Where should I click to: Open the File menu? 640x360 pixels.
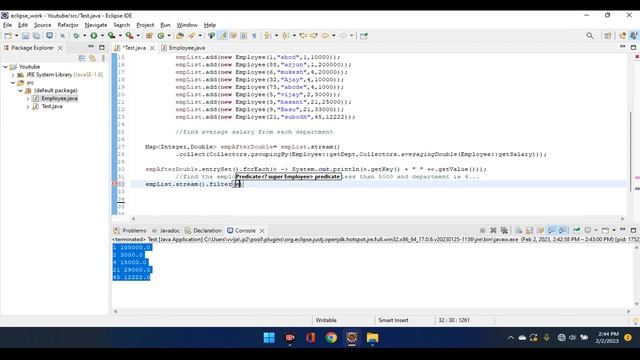[7, 25]
